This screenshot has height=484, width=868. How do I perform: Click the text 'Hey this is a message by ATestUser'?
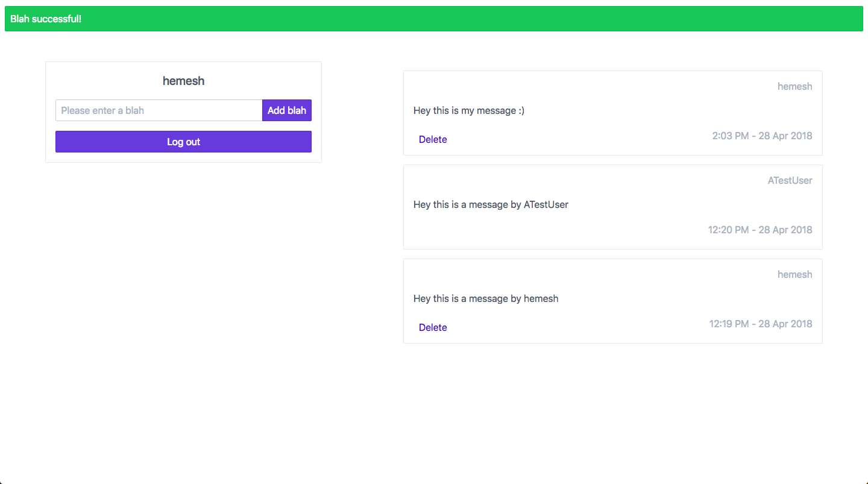click(491, 204)
